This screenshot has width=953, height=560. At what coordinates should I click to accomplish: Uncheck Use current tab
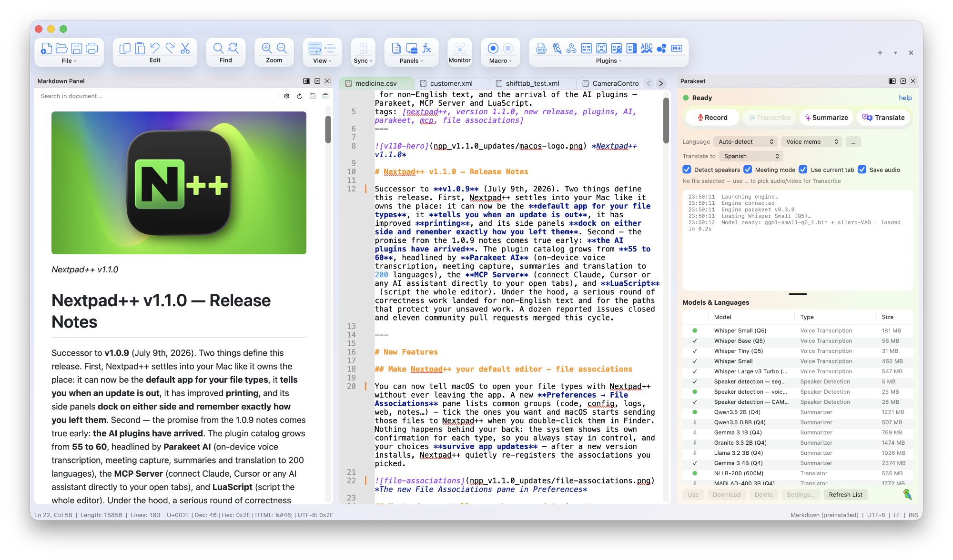(803, 170)
